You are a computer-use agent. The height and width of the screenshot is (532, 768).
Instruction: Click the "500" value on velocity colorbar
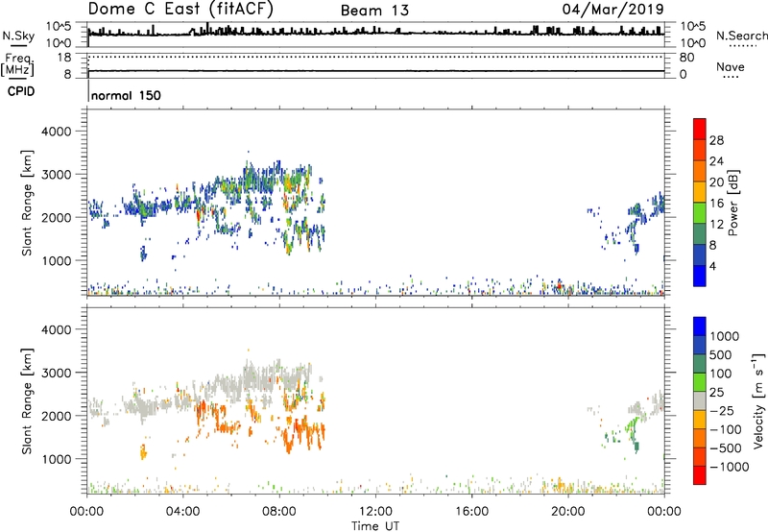point(720,354)
